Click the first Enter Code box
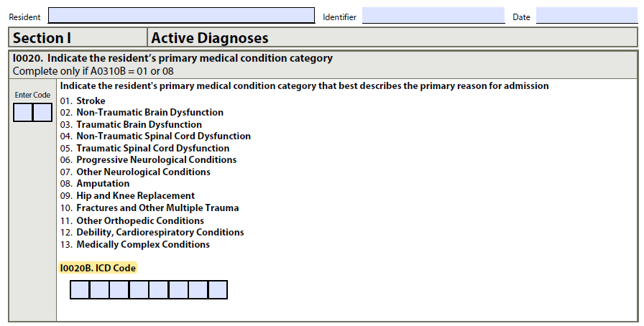 pyautogui.click(x=23, y=113)
